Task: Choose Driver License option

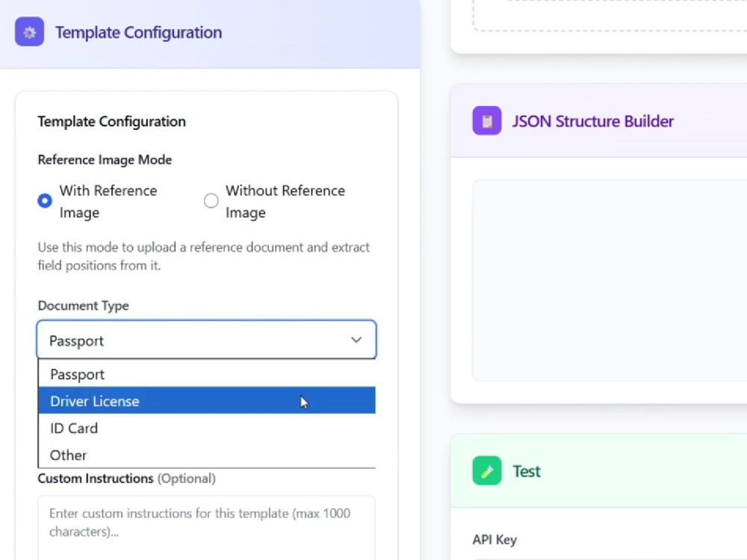Action: click(x=207, y=400)
